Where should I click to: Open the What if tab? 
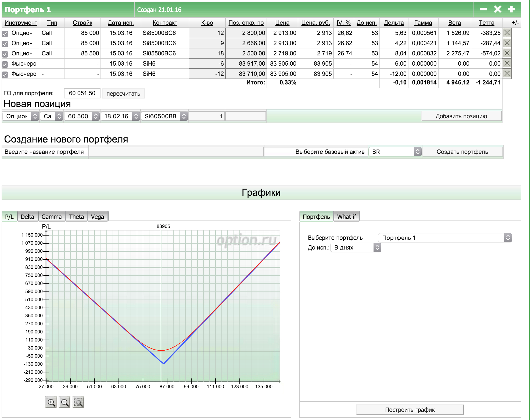tap(346, 217)
